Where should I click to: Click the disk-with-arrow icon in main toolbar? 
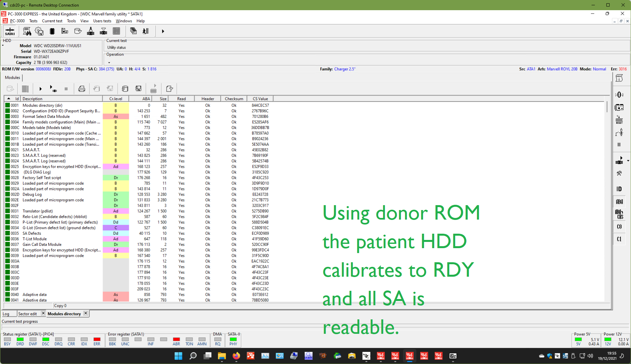[78, 31]
